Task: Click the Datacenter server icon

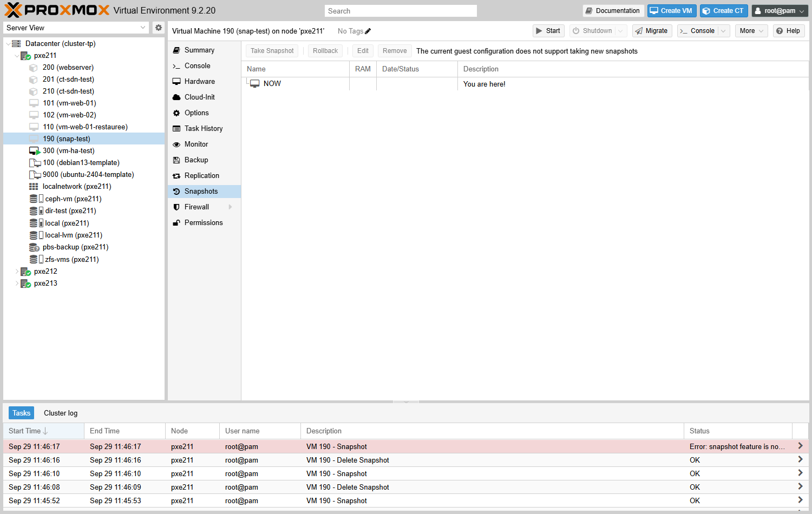Action: (16, 44)
